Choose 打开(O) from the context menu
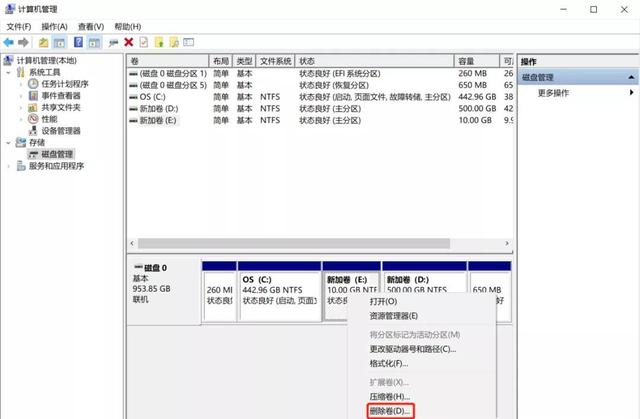This screenshot has width=640, height=419. pos(422,302)
